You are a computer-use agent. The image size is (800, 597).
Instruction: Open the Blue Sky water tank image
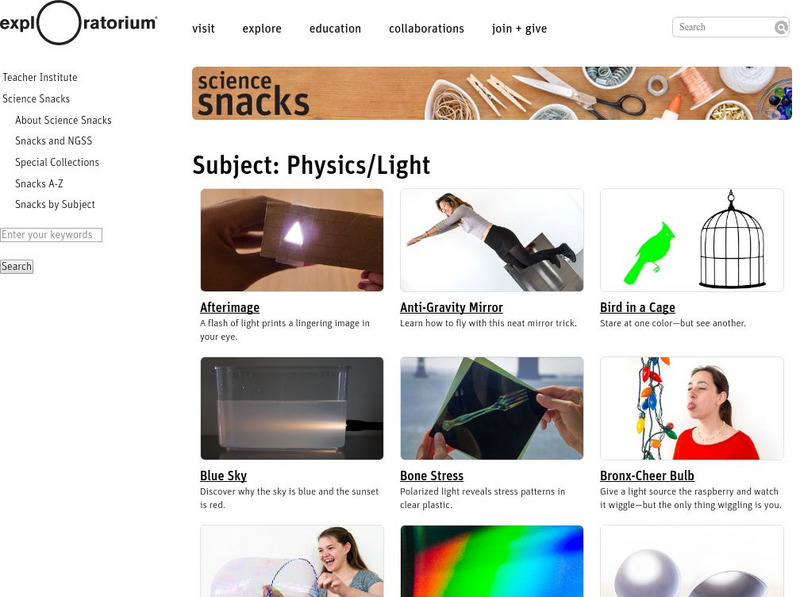[x=292, y=408]
